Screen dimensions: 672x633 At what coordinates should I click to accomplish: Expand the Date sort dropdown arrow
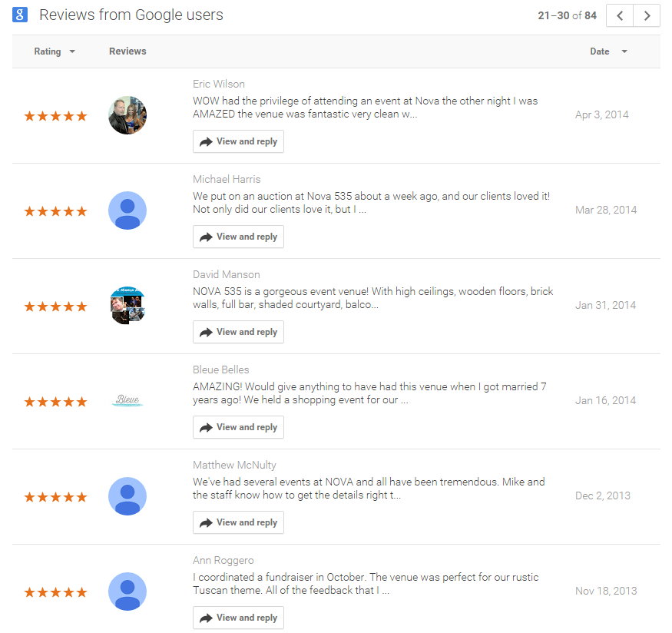tap(624, 51)
